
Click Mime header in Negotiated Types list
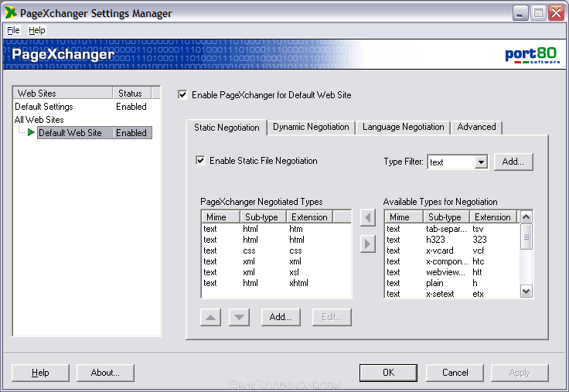click(220, 217)
